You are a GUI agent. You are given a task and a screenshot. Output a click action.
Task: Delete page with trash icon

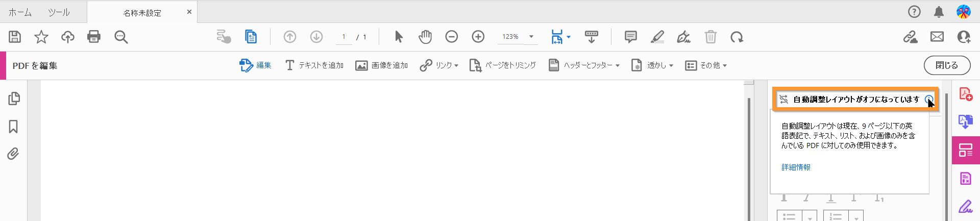coord(710,37)
